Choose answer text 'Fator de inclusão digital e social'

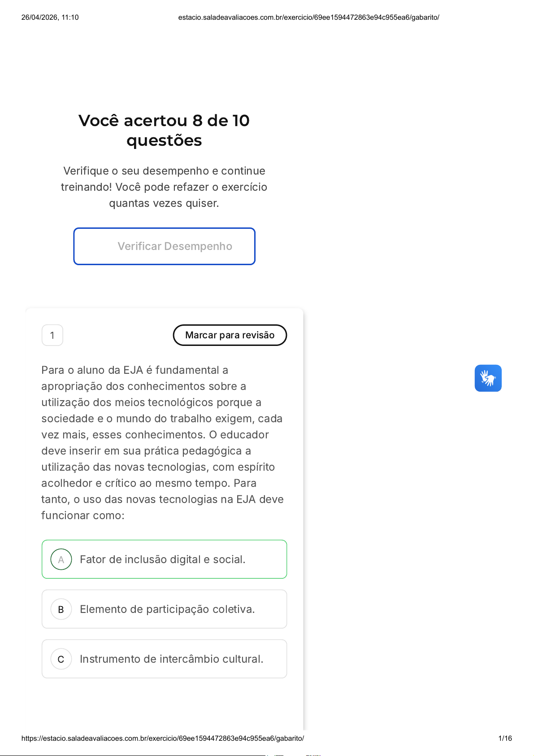point(162,559)
